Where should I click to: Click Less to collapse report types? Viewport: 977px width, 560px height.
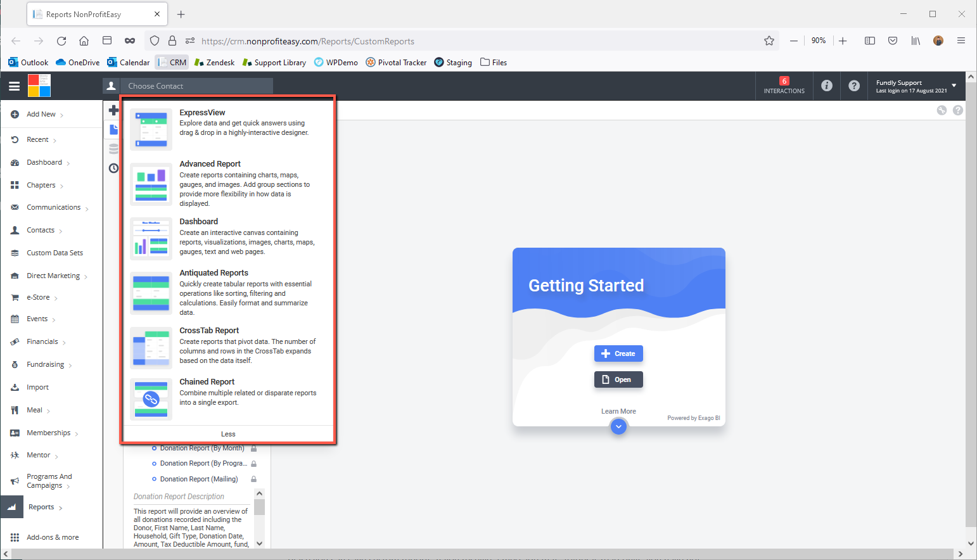(228, 434)
